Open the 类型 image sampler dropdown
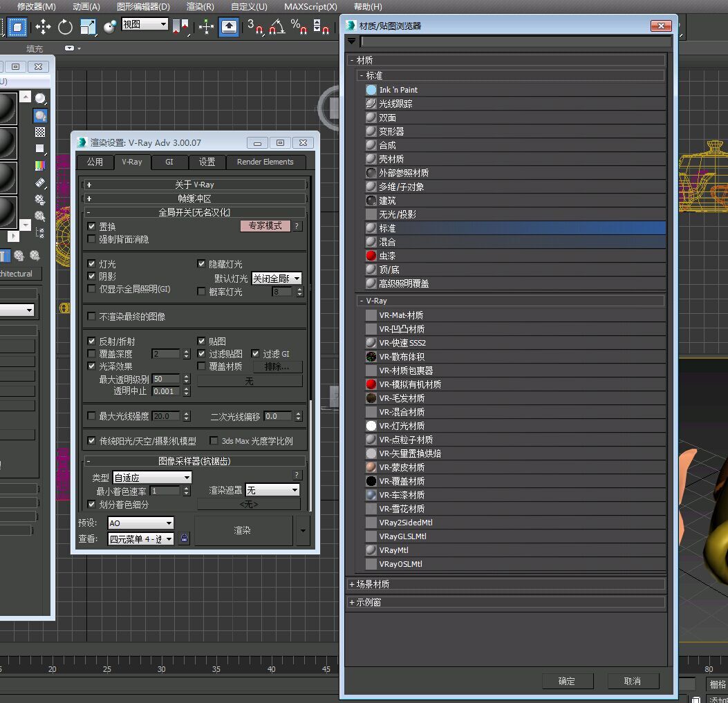 152,478
